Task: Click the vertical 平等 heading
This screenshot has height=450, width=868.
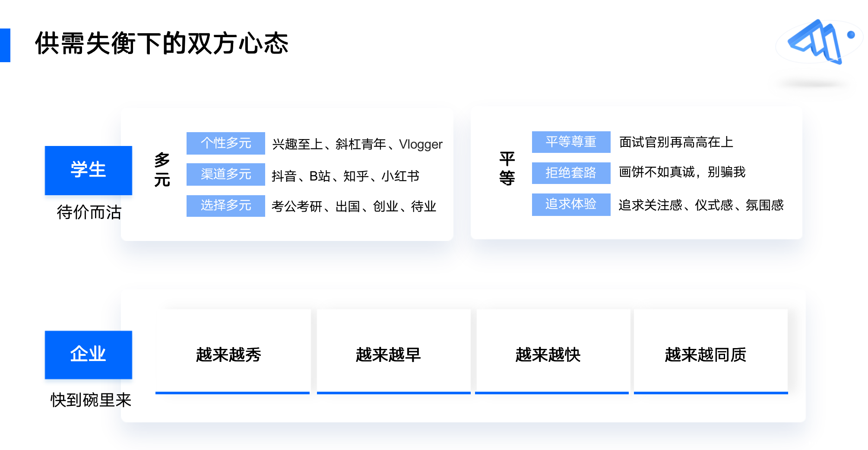Action: (x=507, y=168)
